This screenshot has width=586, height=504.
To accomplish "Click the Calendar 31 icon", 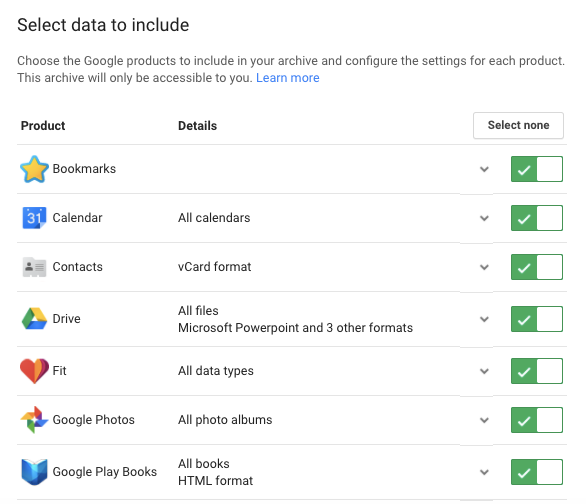I will 34,218.
